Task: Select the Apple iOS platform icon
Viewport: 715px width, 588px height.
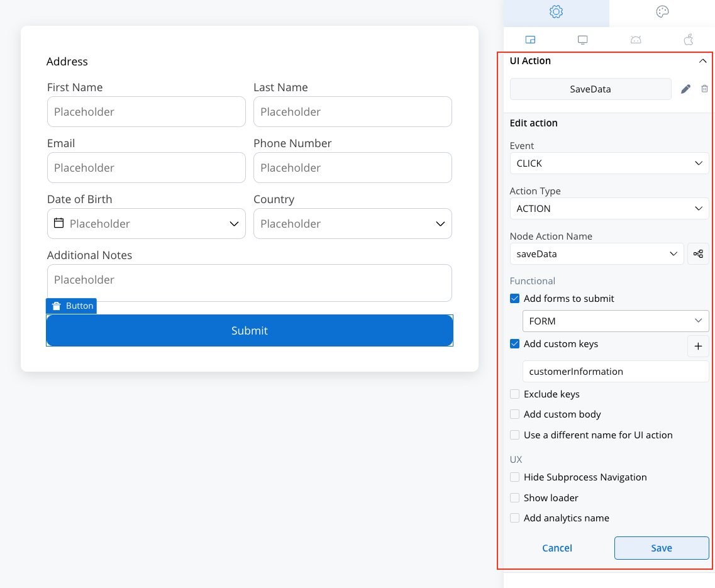Action: point(689,40)
